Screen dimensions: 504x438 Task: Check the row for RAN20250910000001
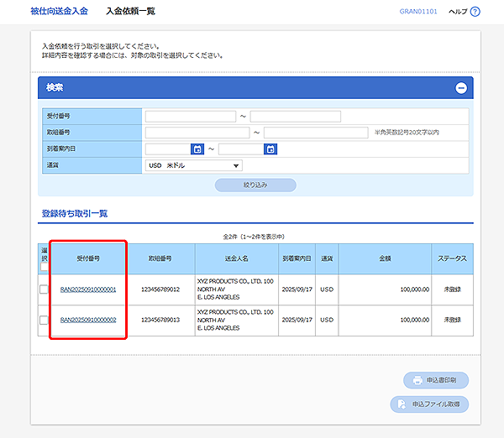point(44,289)
